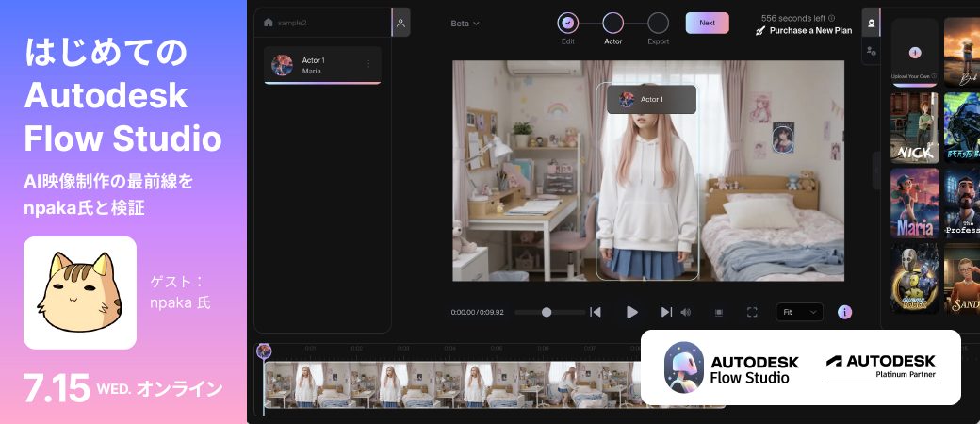The width and height of the screenshot is (980, 424).
Task: Click the Upload Your Own info icon
Action: click(935, 77)
